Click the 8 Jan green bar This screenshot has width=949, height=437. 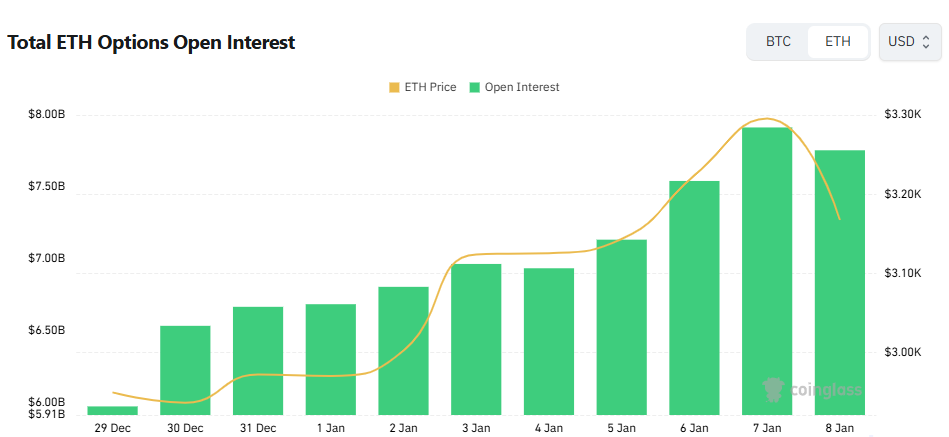point(840,282)
